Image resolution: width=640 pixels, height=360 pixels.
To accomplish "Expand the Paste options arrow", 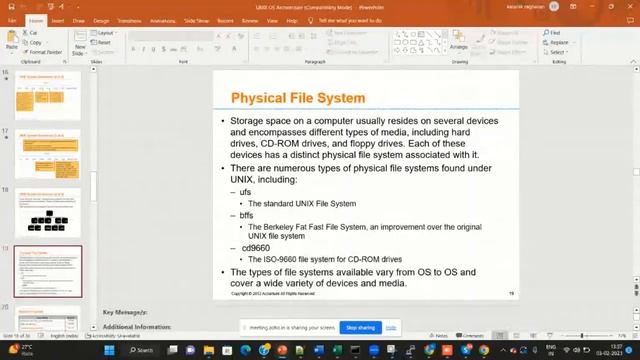I will (12, 53).
